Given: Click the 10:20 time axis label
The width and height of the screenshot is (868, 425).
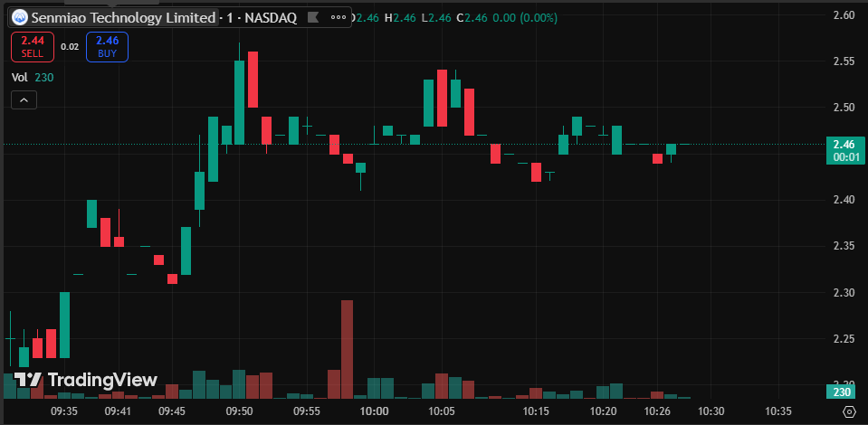Looking at the screenshot, I should (604, 411).
